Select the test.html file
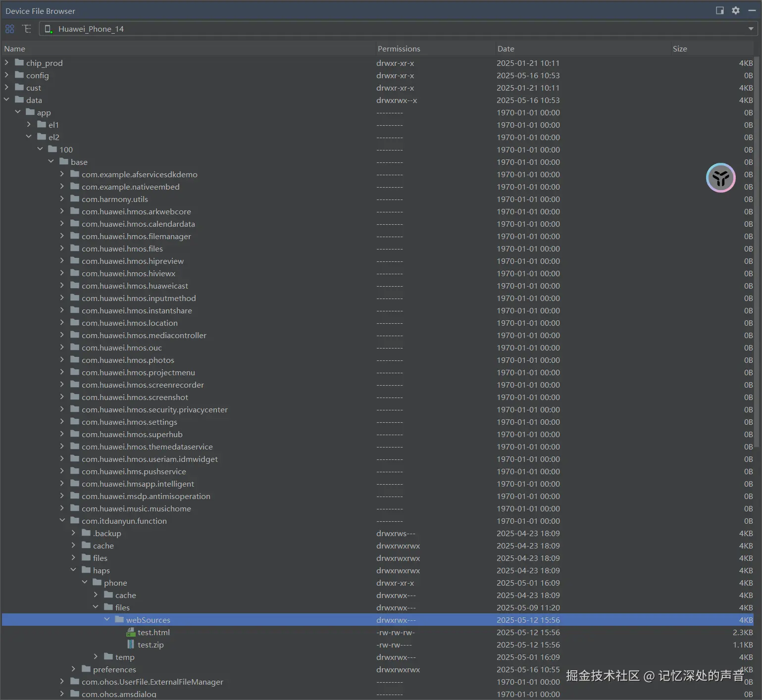The image size is (762, 700). coord(378,632)
